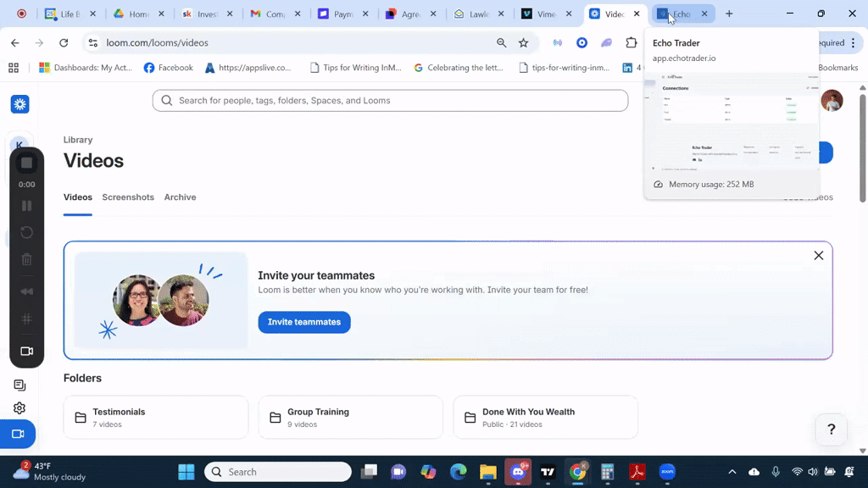
Task: Open Dashboards: My Act... bookmark
Action: click(86, 68)
